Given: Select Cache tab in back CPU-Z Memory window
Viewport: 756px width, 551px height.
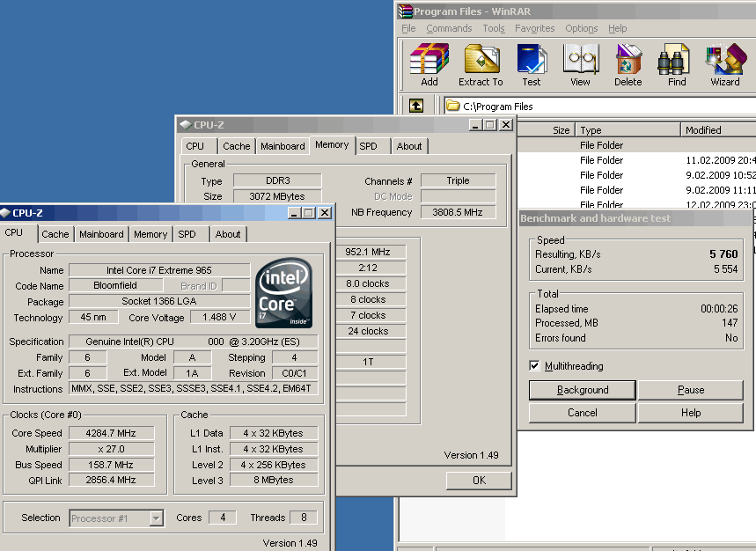Looking at the screenshot, I should click(x=236, y=146).
